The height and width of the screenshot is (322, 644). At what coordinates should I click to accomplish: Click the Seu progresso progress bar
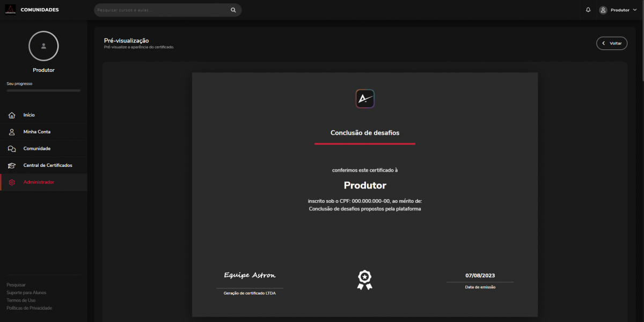tap(43, 91)
